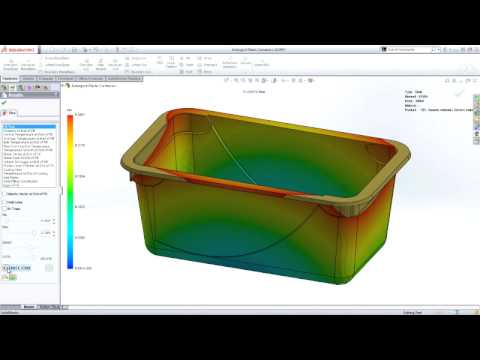Click the small grid icon in results panel

click(x=49, y=268)
